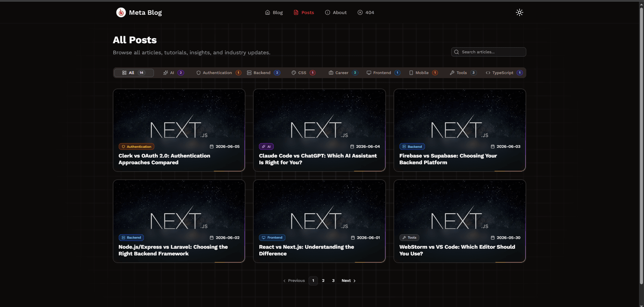Open the Blog nav link
The image size is (644, 307).
pyautogui.click(x=274, y=12)
